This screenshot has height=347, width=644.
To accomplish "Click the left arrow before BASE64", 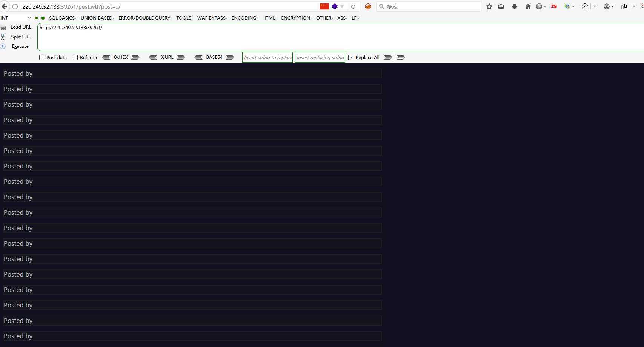I will click(198, 57).
